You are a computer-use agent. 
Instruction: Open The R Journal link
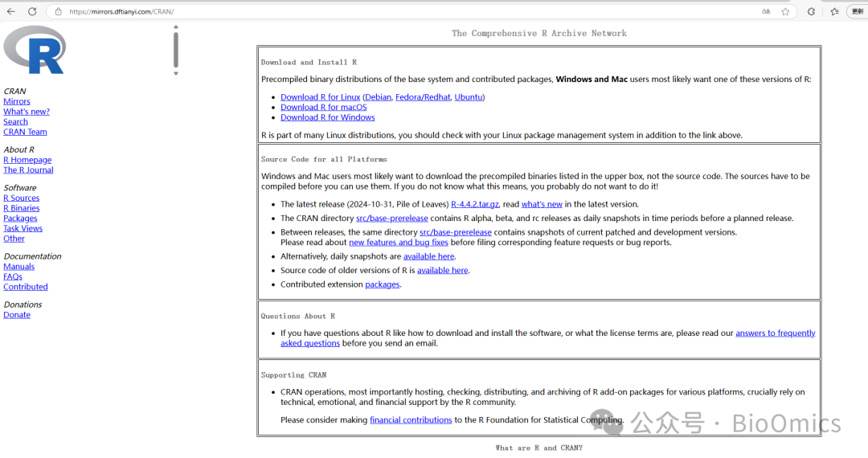coord(28,170)
